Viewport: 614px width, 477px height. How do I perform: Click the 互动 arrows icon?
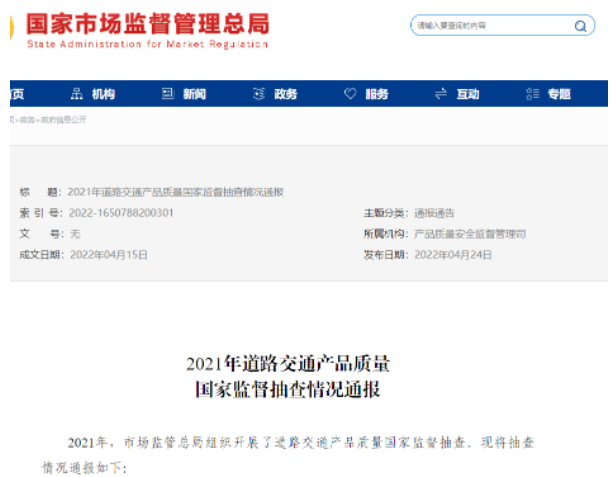pyautogui.click(x=441, y=94)
